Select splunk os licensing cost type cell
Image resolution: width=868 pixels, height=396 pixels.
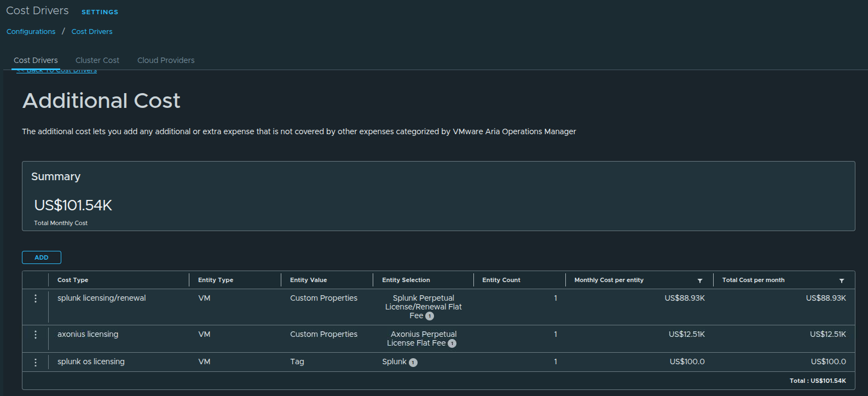pos(91,361)
